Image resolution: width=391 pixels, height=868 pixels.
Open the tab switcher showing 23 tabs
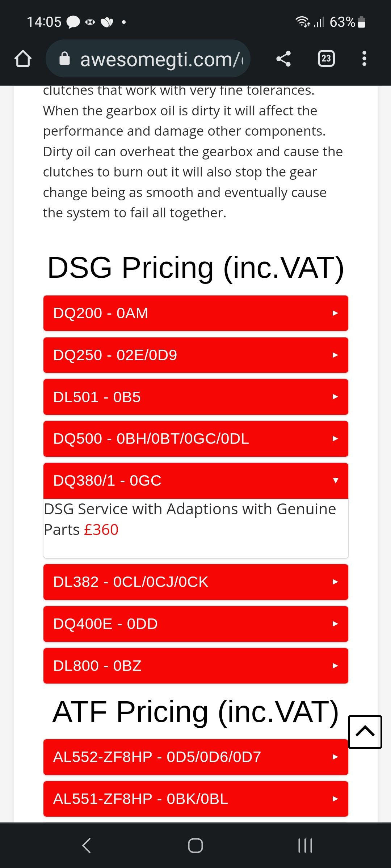(x=326, y=59)
